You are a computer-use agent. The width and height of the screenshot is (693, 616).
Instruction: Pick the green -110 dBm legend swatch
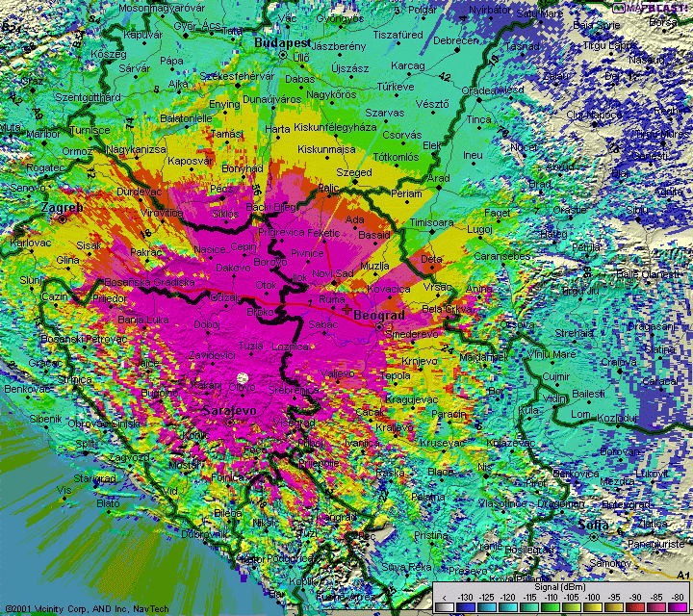tap(551, 606)
